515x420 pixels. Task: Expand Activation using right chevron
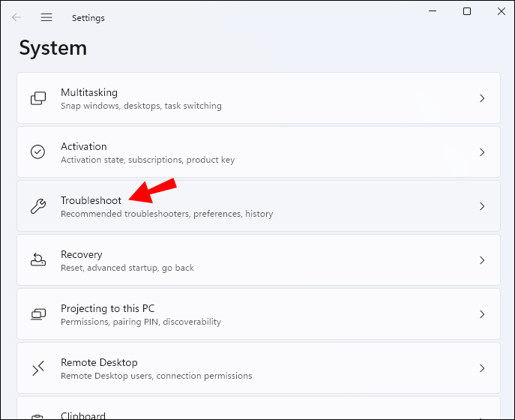point(482,152)
